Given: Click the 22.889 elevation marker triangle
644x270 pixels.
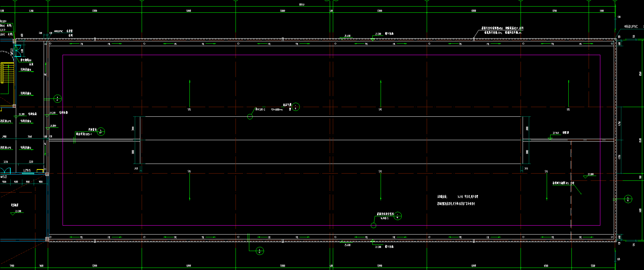Looking at the screenshot, I should pos(586,177).
